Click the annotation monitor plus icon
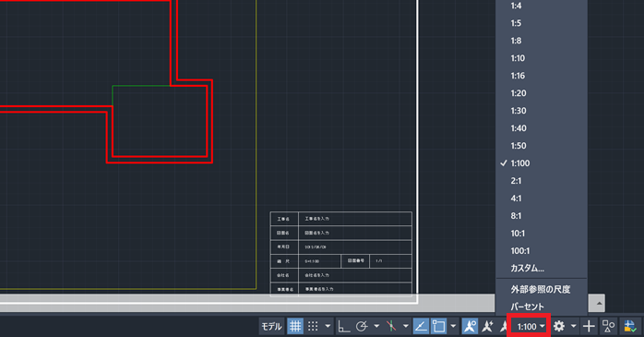 click(589, 326)
